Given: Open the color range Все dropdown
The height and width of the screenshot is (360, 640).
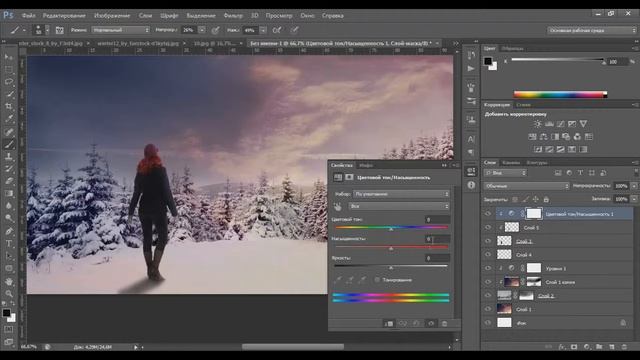Looking at the screenshot, I should (x=399, y=207).
